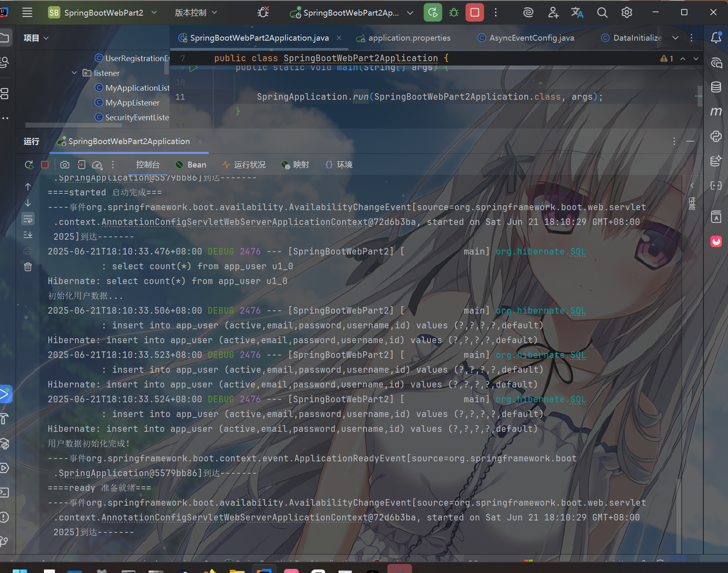Collapse the listener folder in project tree

[74, 73]
